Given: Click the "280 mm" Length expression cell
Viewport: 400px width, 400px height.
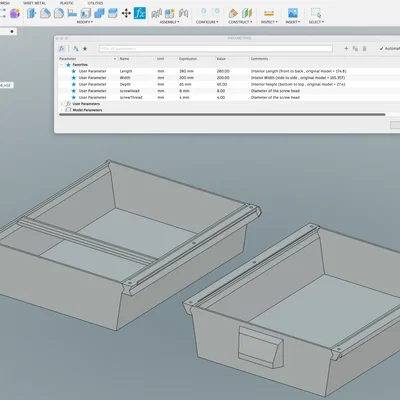Looking at the screenshot, I should click(186, 71).
